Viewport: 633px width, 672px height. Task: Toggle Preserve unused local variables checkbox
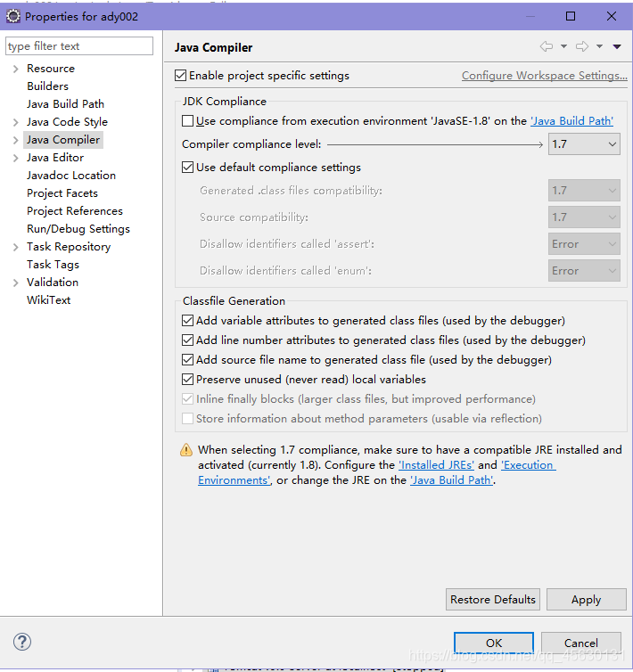187,380
